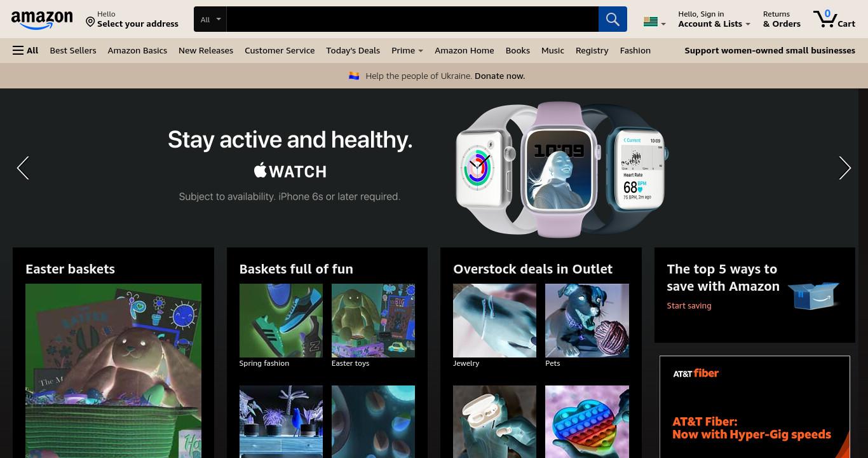Image resolution: width=868 pixels, height=458 pixels.
Task: Click Stay active and healthy headline
Action: coord(290,139)
